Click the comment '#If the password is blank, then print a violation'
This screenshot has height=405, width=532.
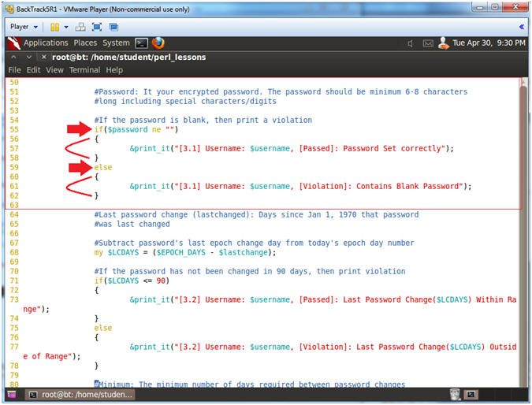[203, 120]
